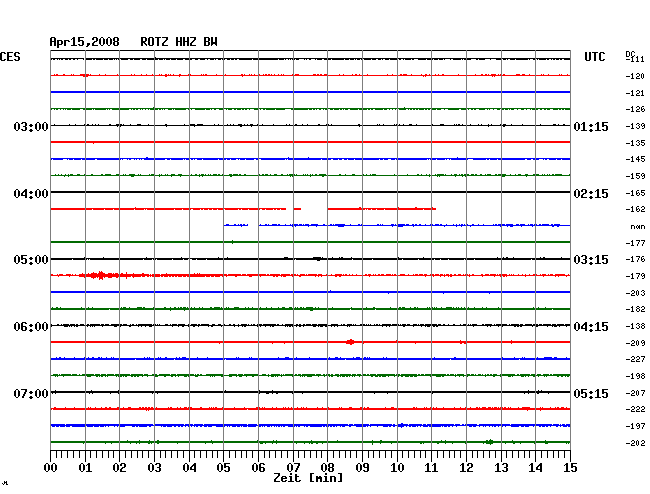
Task: Click the DC offset value -165
Action: (635, 193)
